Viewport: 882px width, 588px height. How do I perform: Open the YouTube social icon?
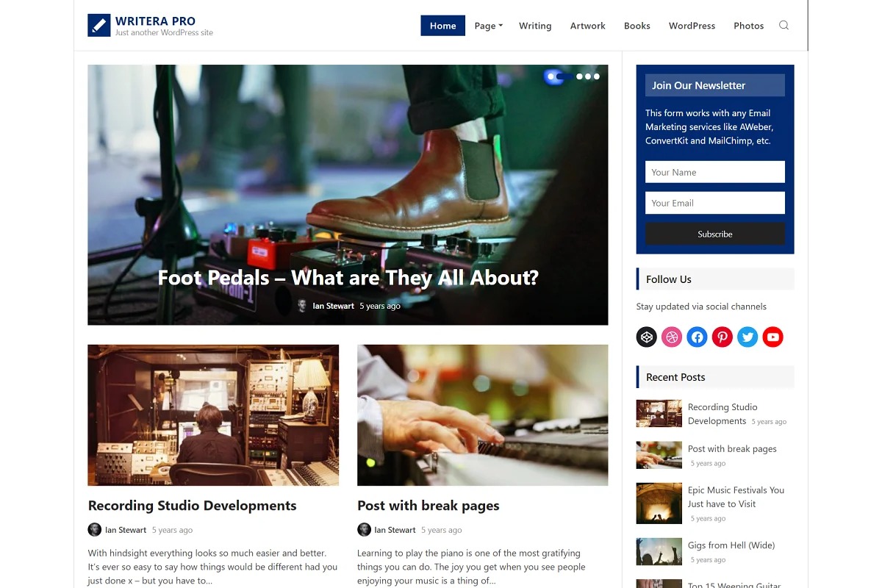[x=772, y=337]
